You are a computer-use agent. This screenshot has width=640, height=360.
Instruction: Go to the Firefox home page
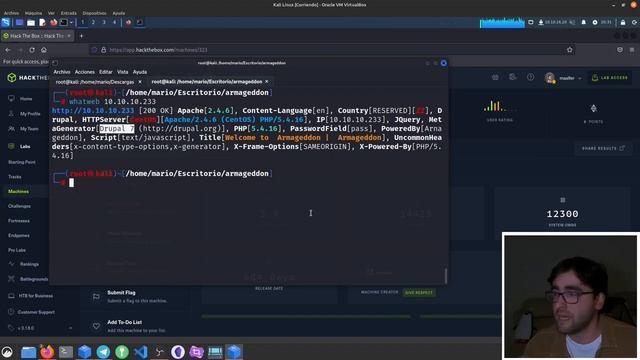[x=44, y=50]
